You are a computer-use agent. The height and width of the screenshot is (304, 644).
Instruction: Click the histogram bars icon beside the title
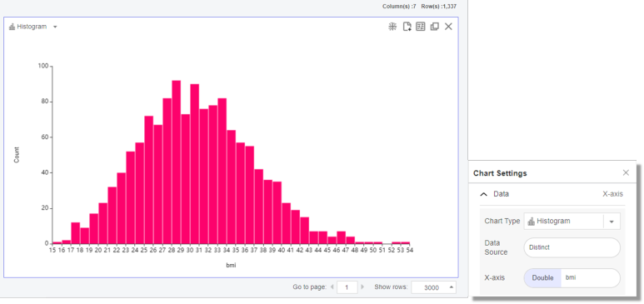(x=12, y=27)
